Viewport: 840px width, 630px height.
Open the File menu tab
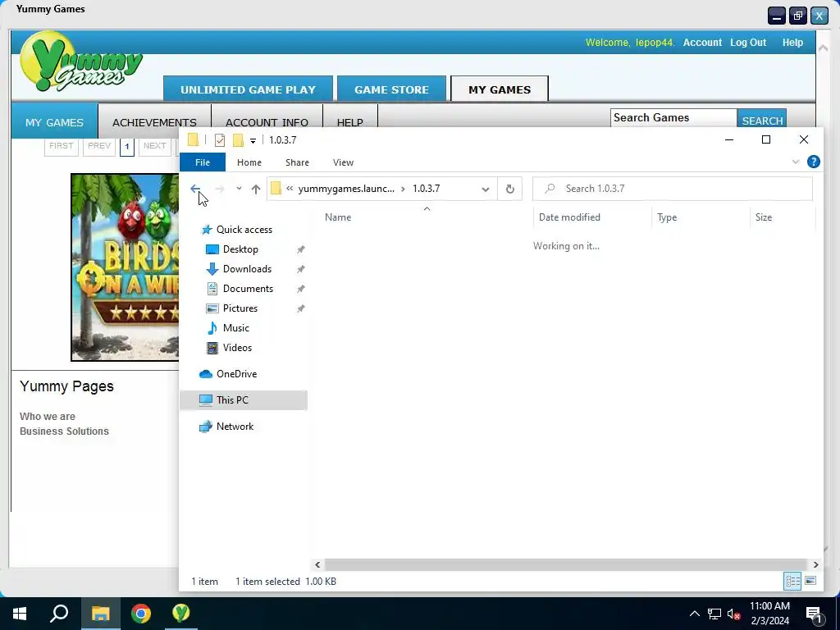click(203, 162)
